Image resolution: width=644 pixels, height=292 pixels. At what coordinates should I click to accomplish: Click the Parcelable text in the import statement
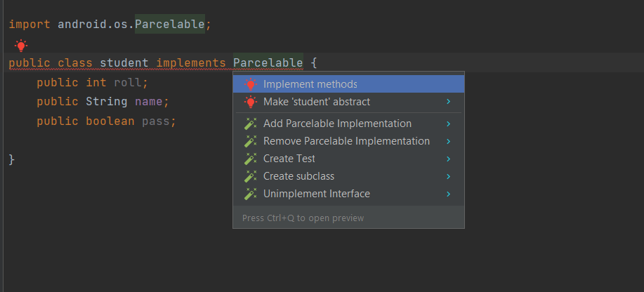(169, 25)
